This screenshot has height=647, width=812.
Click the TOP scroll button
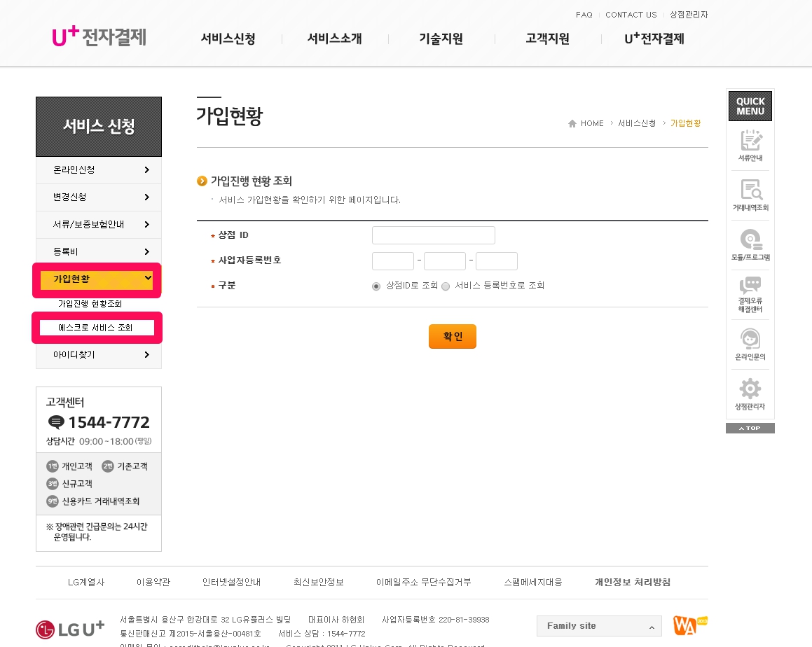750,428
